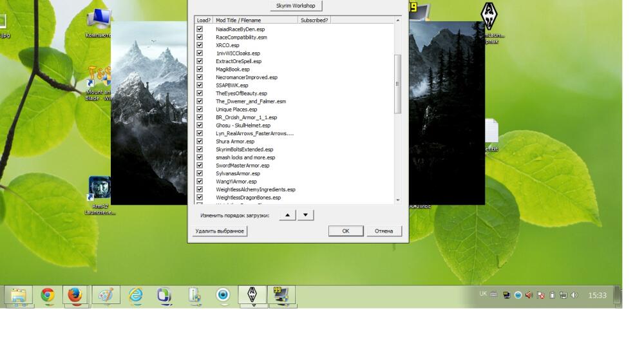Click Удалить выбранное button
The image size is (644, 362).
pos(220,231)
